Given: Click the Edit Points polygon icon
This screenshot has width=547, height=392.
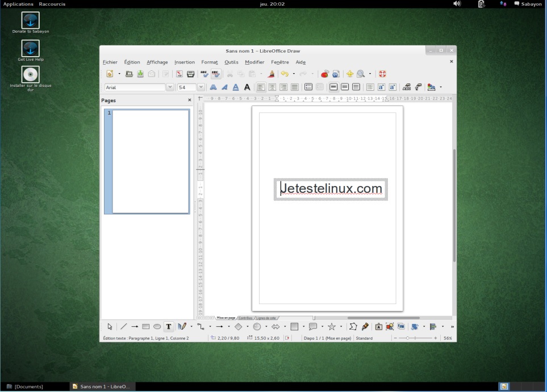Looking at the screenshot, I should click(353, 327).
